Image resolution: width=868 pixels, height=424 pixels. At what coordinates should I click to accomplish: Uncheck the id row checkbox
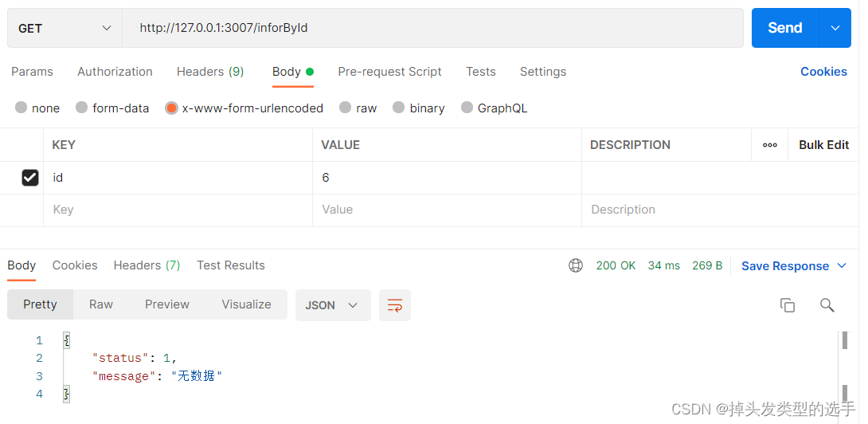coord(30,178)
